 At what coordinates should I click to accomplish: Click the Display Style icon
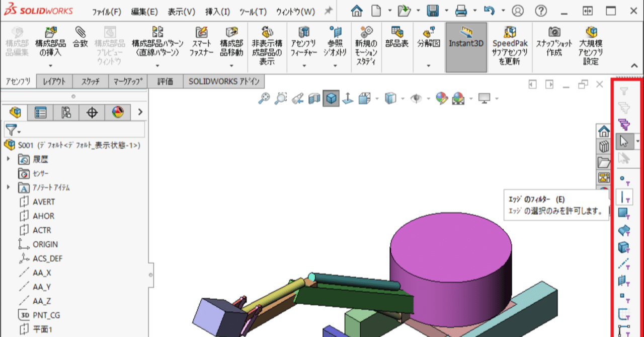(389, 98)
